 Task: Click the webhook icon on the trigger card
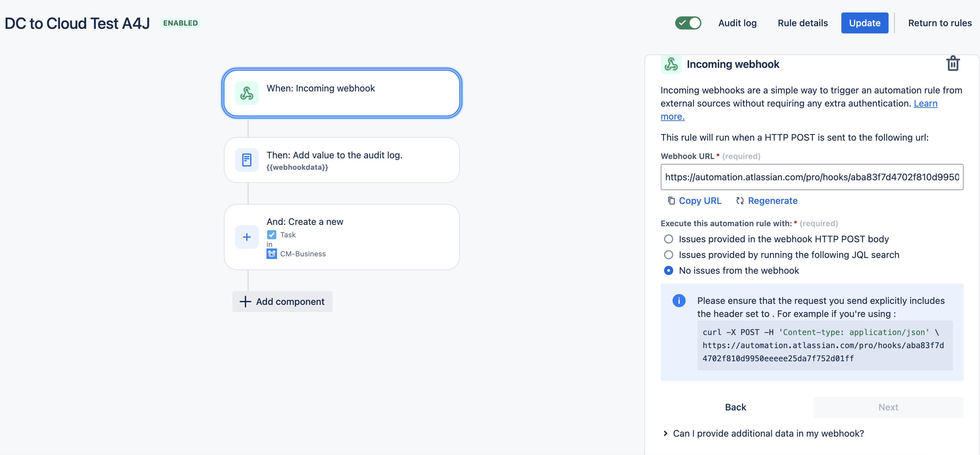click(x=246, y=93)
